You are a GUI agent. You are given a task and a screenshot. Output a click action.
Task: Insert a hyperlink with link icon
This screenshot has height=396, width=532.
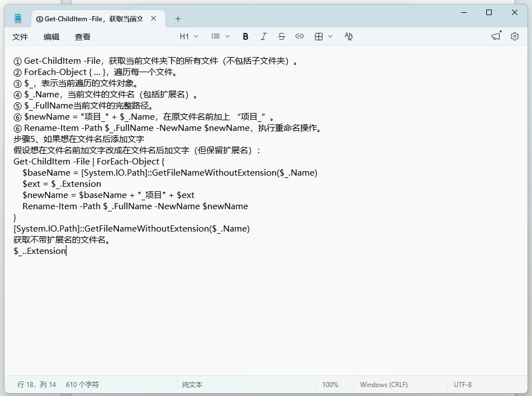click(300, 36)
